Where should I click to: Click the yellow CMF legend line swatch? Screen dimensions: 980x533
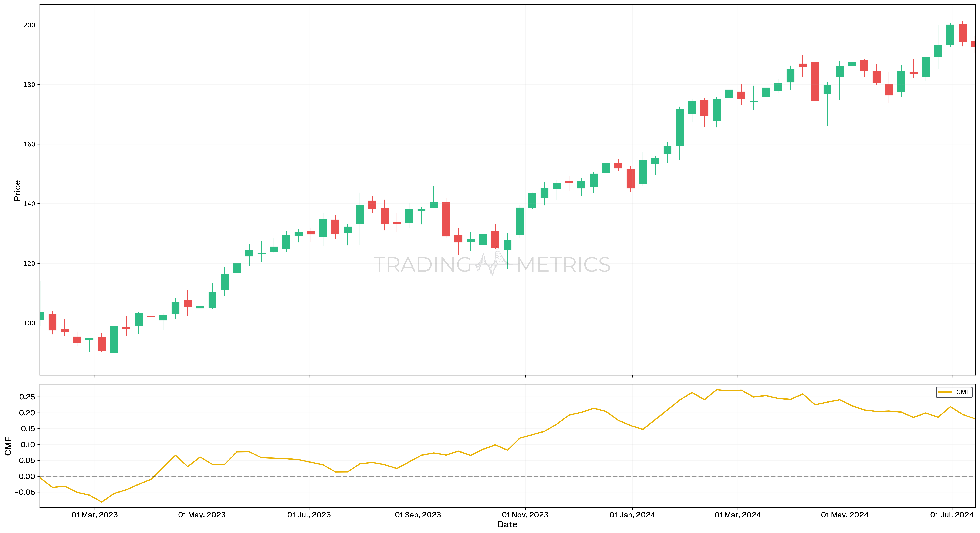pyautogui.click(x=945, y=392)
